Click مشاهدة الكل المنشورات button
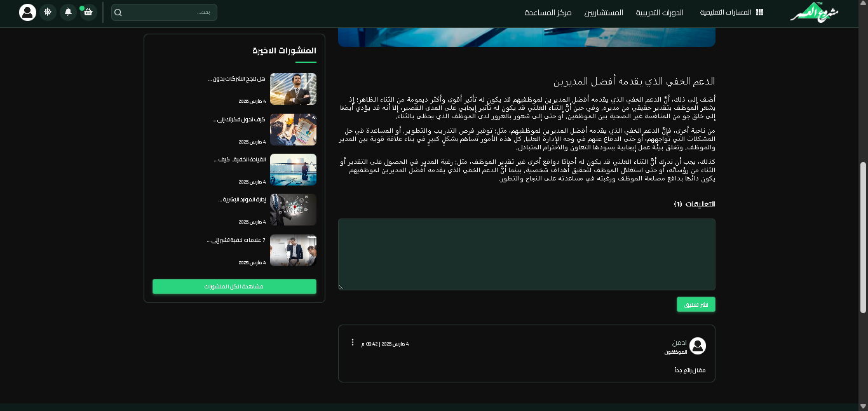 pyautogui.click(x=234, y=286)
